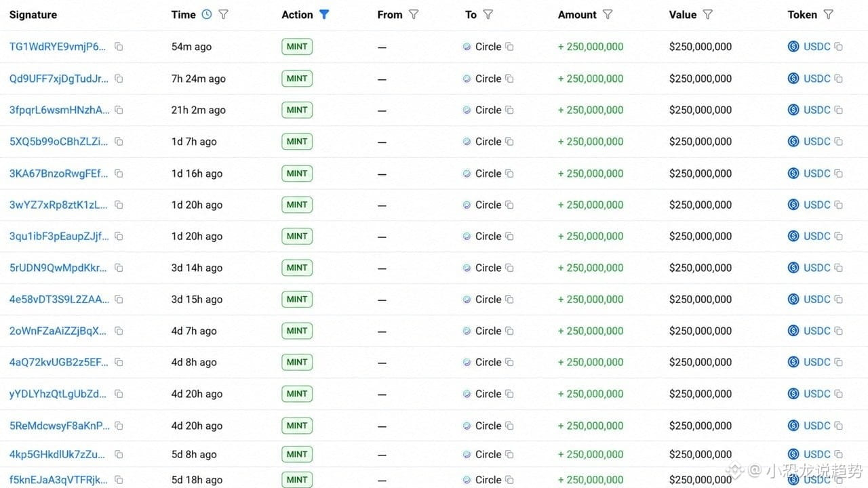
Task: Copy Circle address in the 7h 24m ago row
Action: [509, 79]
